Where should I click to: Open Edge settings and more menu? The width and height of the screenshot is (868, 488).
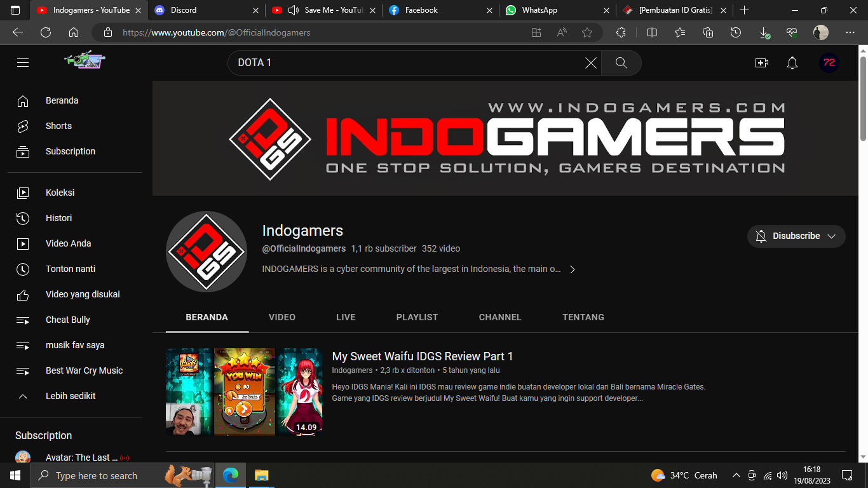click(x=850, y=32)
